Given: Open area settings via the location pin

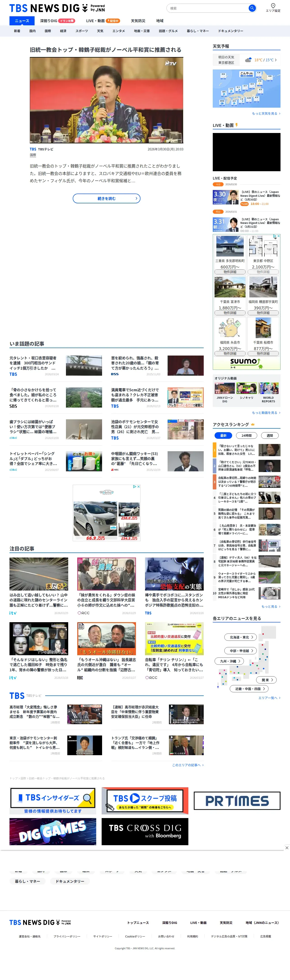Looking at the screenshot, I should coord(273,8).
